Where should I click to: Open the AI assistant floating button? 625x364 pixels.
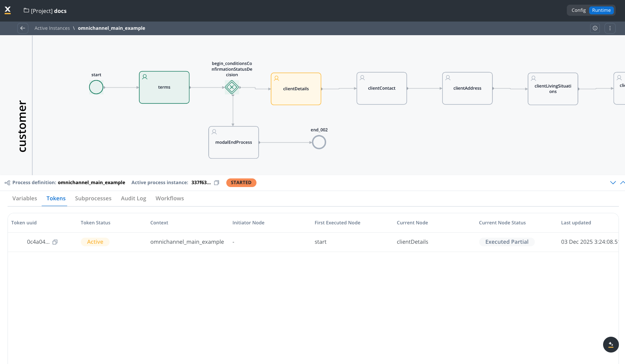pos(611,345)
